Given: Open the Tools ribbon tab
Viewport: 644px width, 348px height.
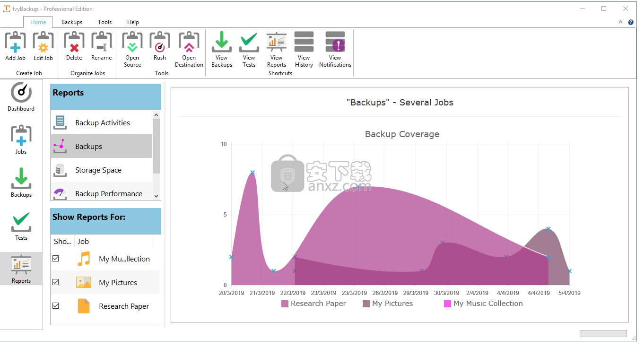Looking at the screenshot, I should [105, 22].
